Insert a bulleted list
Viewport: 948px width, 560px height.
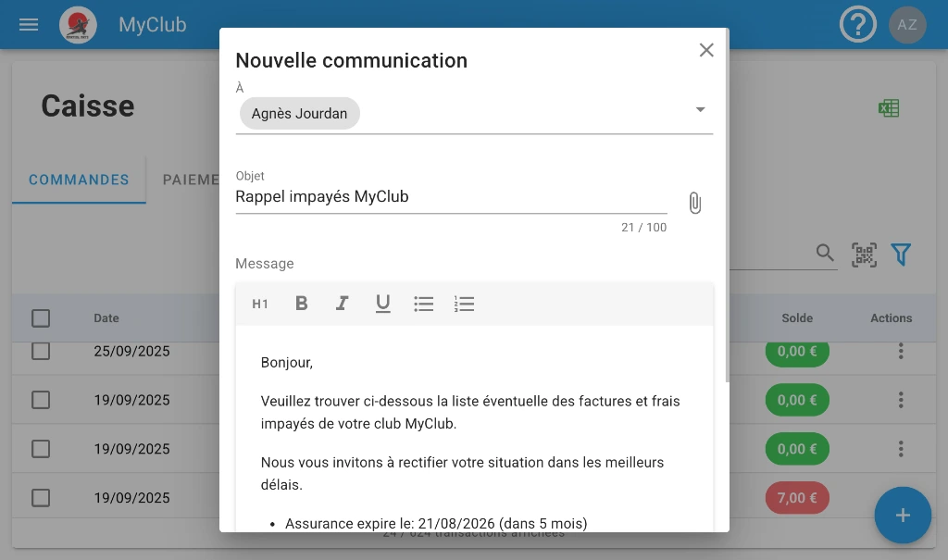coord(424,304)
